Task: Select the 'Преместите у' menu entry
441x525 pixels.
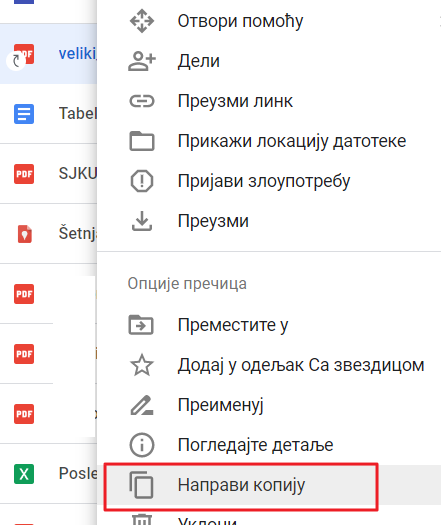Action: tap(269, 325)
